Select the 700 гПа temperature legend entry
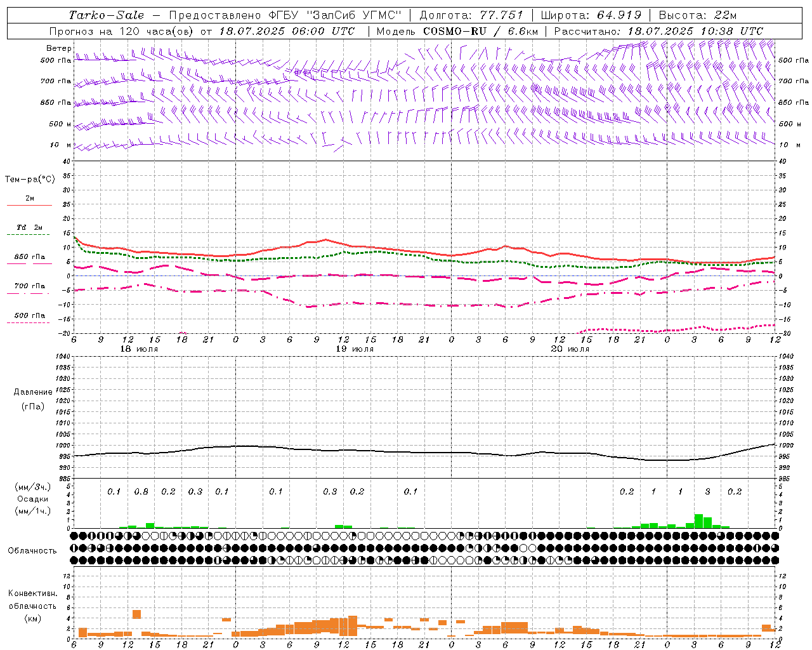Viewport: 812px width, 650px height. [29, 286]
